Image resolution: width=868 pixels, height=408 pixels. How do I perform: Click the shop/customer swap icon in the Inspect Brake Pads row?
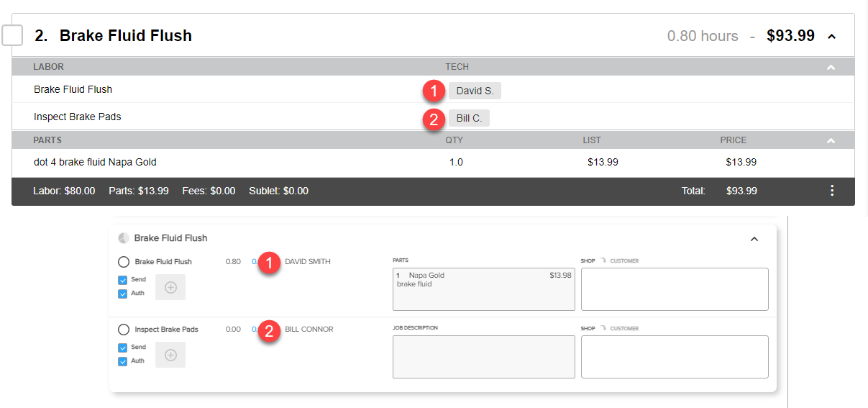pos(603,328)
